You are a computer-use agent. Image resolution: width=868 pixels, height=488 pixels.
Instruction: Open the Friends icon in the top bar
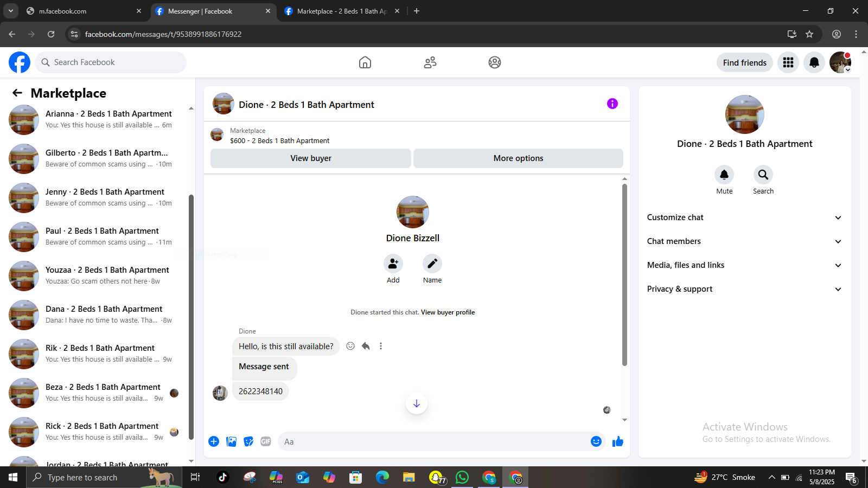click(x=430, y=62)
